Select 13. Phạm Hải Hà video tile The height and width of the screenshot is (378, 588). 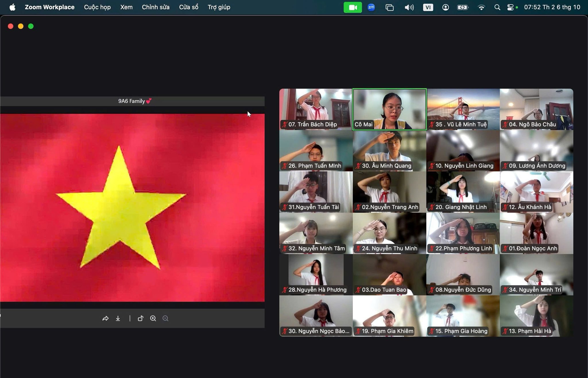coord(536,316)
